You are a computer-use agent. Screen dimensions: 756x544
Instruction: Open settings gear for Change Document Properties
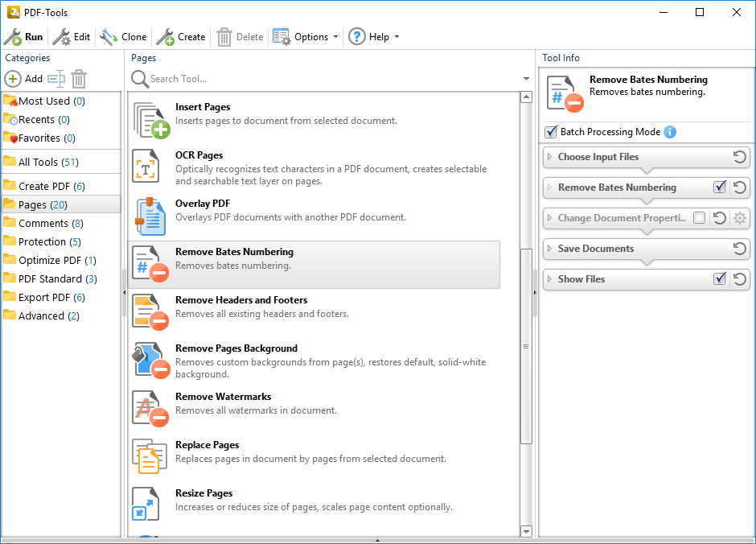[740, 218]
